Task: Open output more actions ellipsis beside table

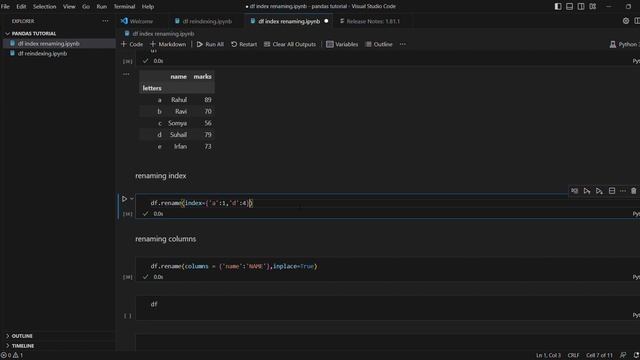Action: pos(126,74)
